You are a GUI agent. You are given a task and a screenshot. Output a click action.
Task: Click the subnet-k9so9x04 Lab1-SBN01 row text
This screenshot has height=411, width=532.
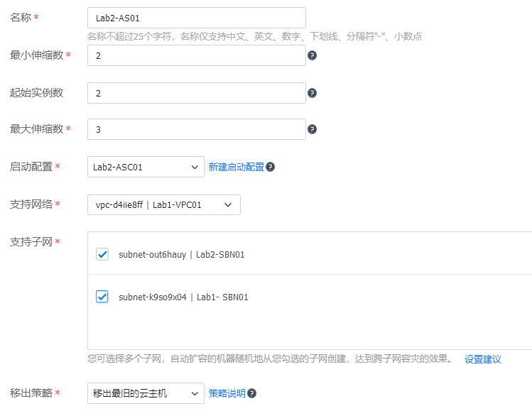click(183, 297)
